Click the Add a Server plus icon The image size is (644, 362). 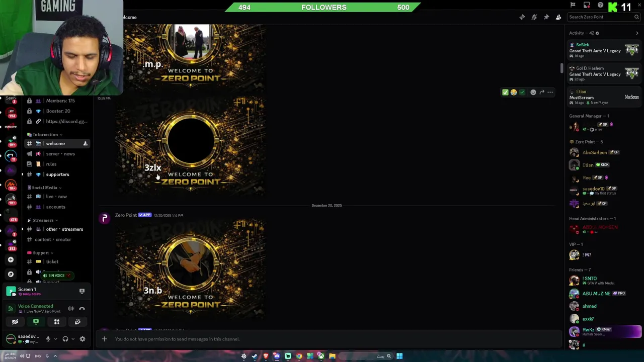tap(11, 260)
